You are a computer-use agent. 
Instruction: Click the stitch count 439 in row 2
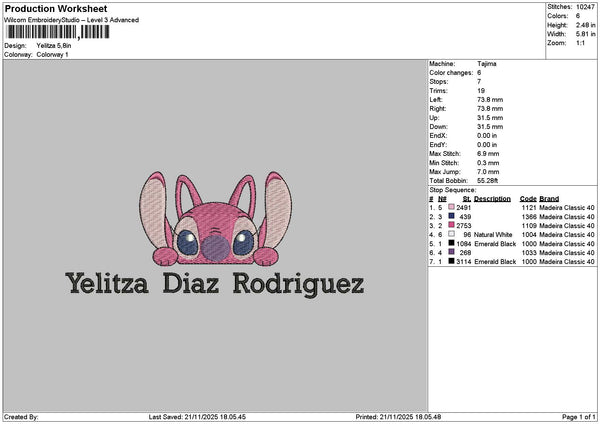[465, 217]
